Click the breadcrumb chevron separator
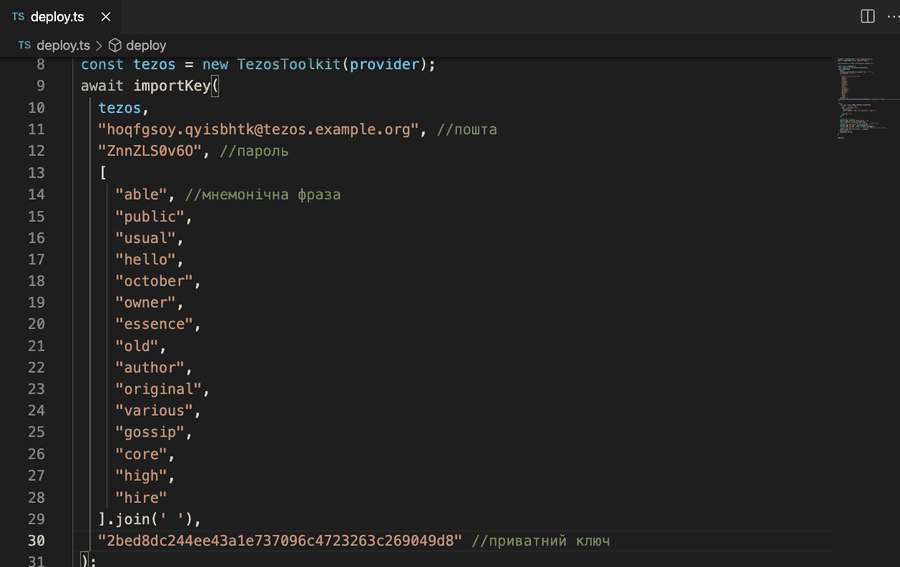This screenshot has height=567, width=900. pyautogui.click(x=99, y=45)
